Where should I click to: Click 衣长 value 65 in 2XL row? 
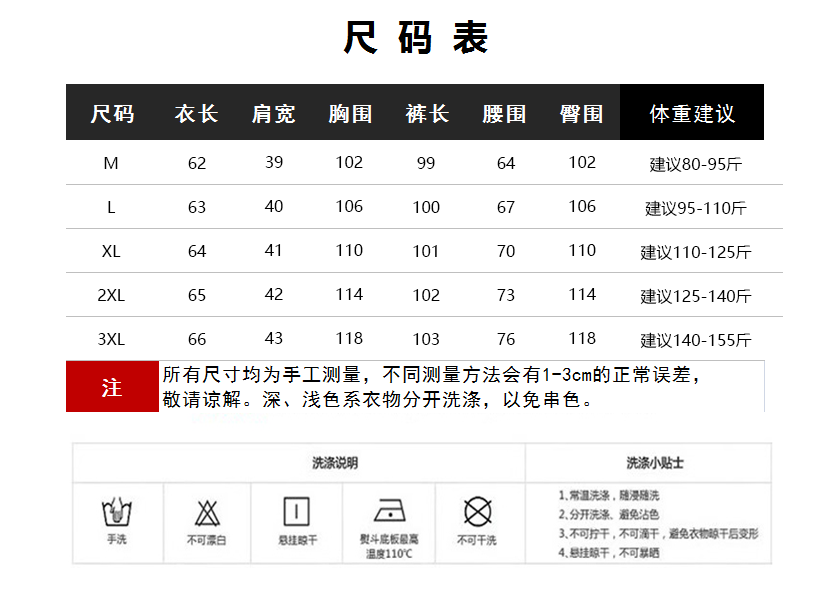click(196, 295)
